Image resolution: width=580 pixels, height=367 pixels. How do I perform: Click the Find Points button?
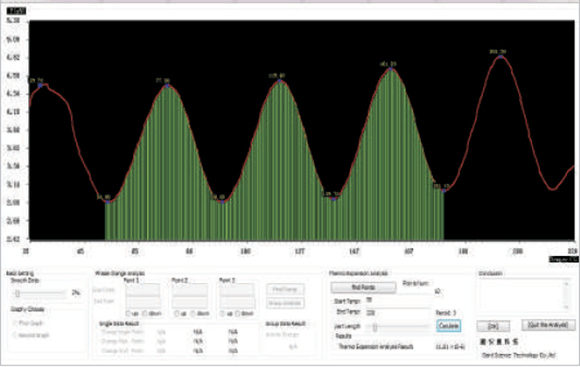coord(363,287)
